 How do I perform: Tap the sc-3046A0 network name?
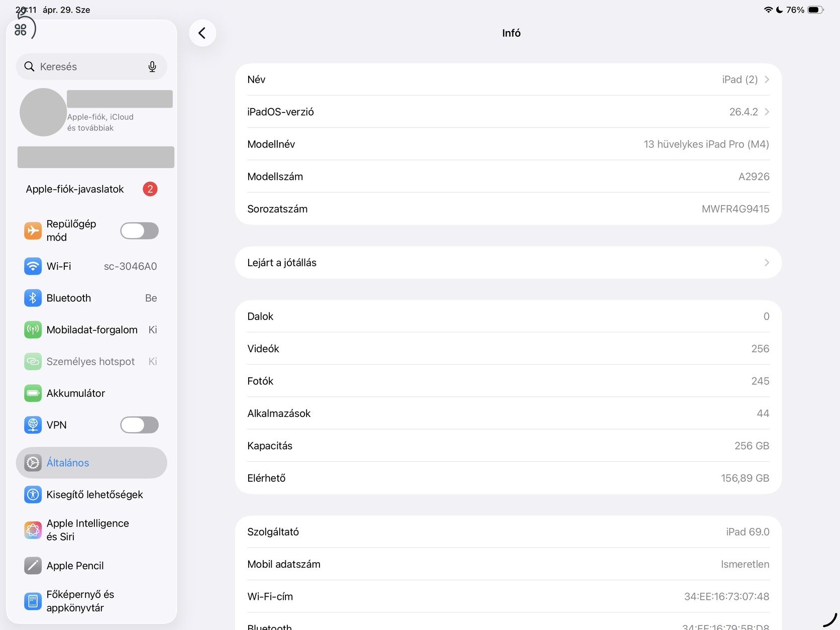[x=131, y=266]
